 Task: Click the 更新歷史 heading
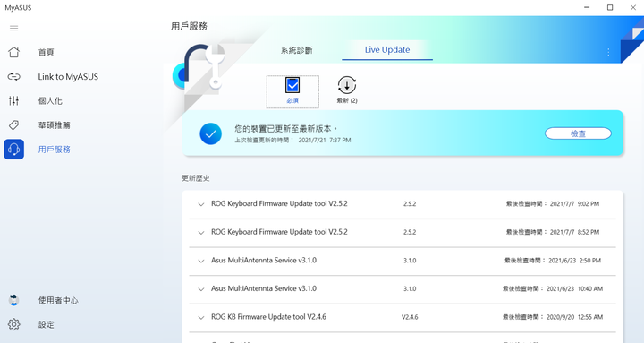point(196,178)
